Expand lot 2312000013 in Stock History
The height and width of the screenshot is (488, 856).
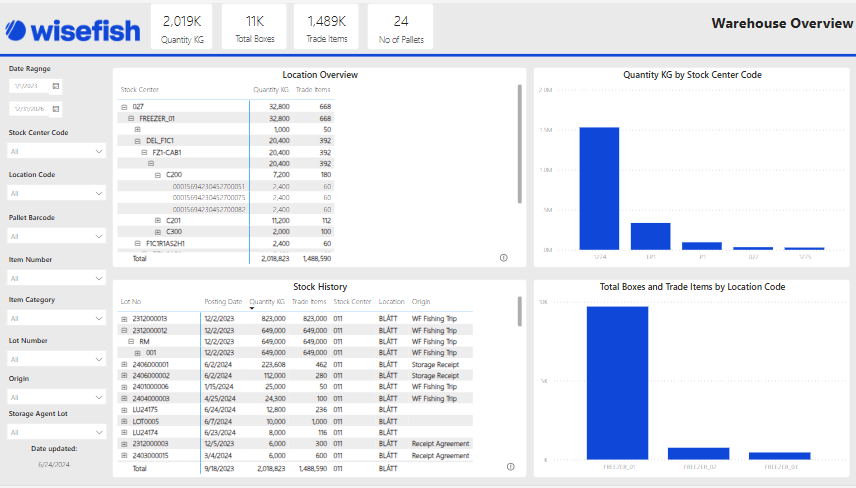click(x=125, y=319)
